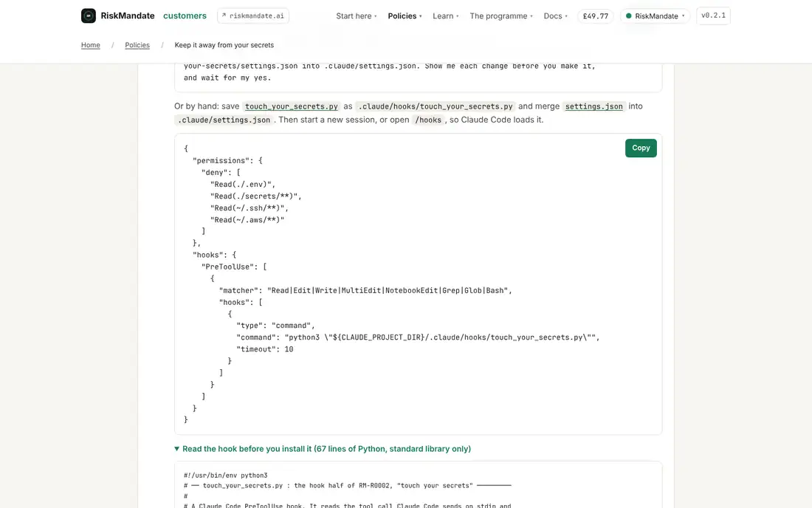Open The programme menu
The image size is (812, 508).
[501, 16]
